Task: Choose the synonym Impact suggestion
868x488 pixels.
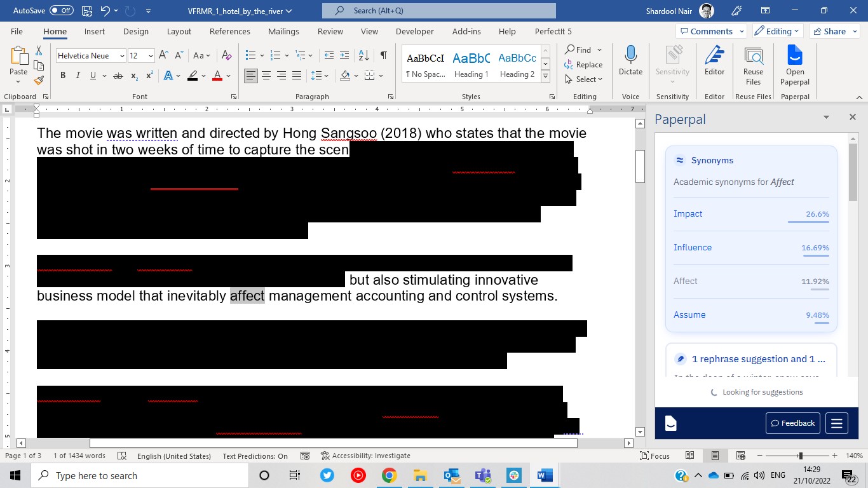Action: coord(688,214)
